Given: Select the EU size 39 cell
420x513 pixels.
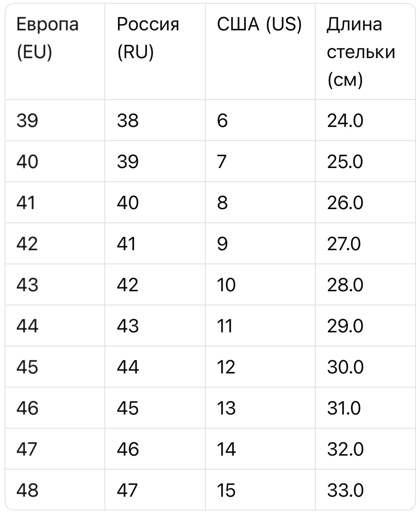Looking at the screenshot, I should pyautogui.click(x=27, y=120).
